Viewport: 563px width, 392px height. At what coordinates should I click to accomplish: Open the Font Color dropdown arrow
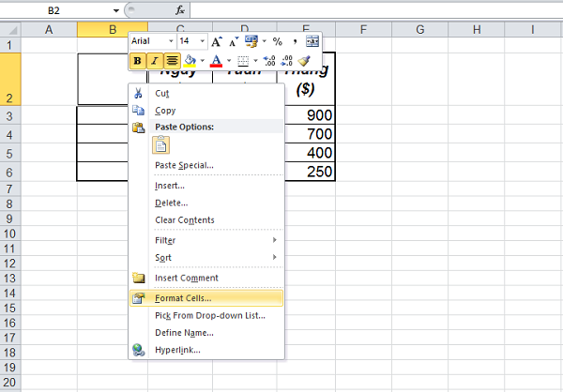click(x=229, y=61)
